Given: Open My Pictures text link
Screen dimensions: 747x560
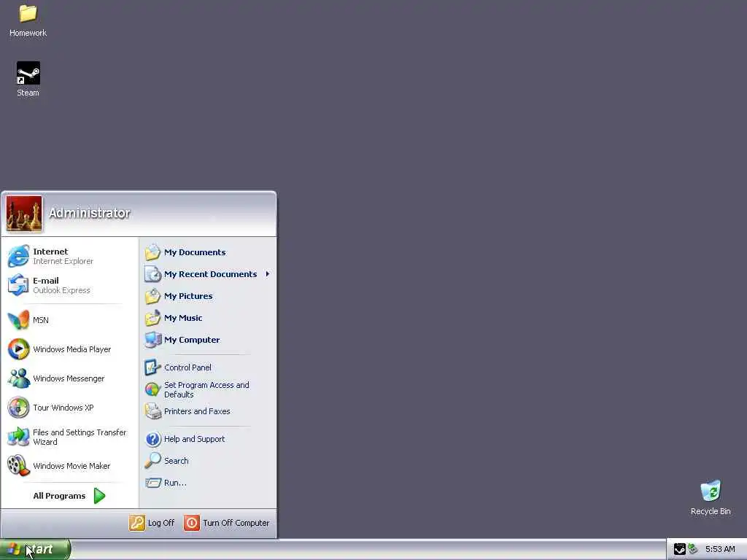Looking at the screenshot, I should 188,296.
